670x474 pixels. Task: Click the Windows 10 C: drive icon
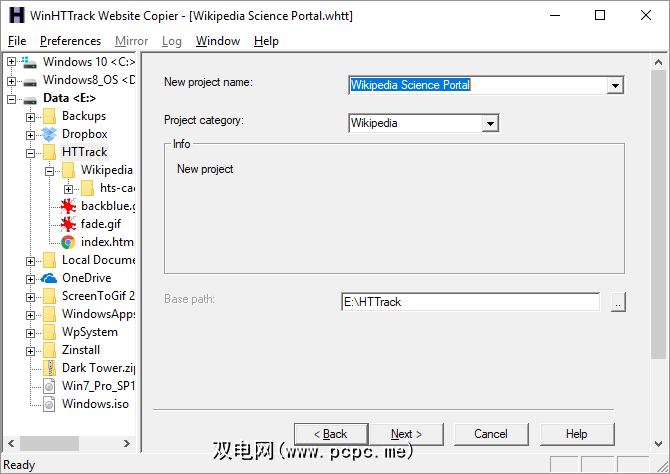pos(29,62)
